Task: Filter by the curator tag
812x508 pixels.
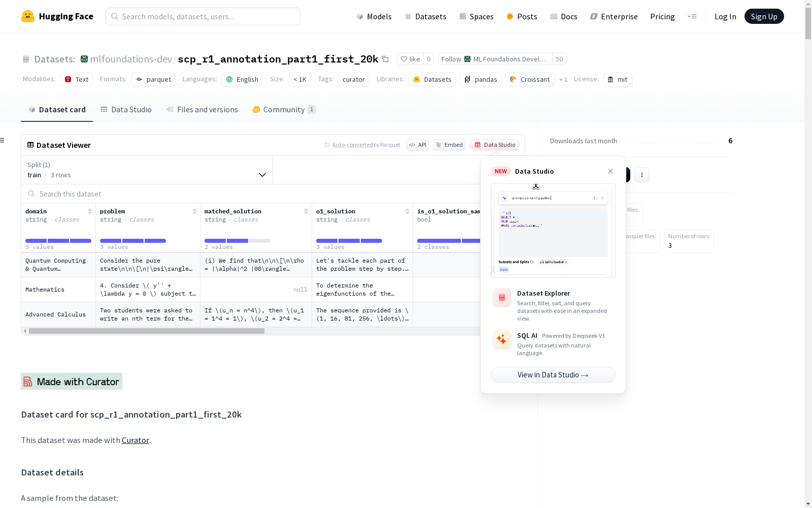Action: point(354,79)
